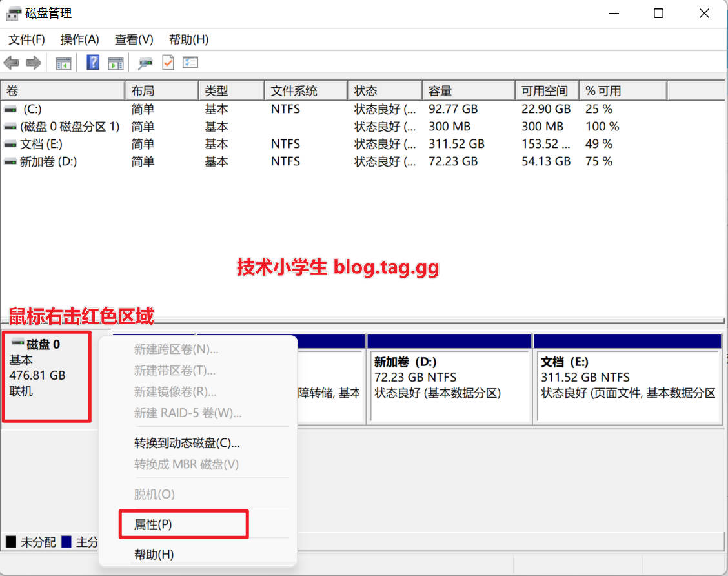This screenshot has width=728, height=576.
Task: Select the 新加卷 (D:) partition block
Action: pyautogui.click(x=449, y=385)
